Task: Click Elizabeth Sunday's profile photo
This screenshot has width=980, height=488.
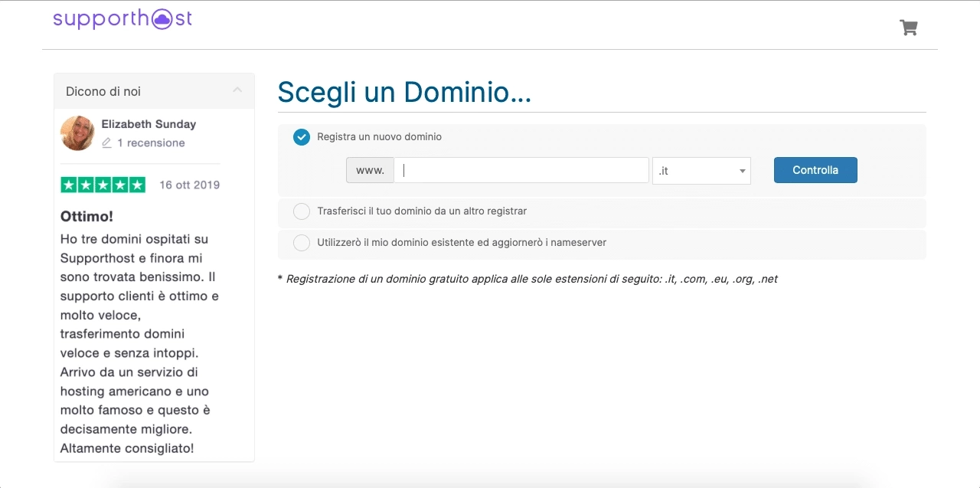Action: click(x=77, y=133)
